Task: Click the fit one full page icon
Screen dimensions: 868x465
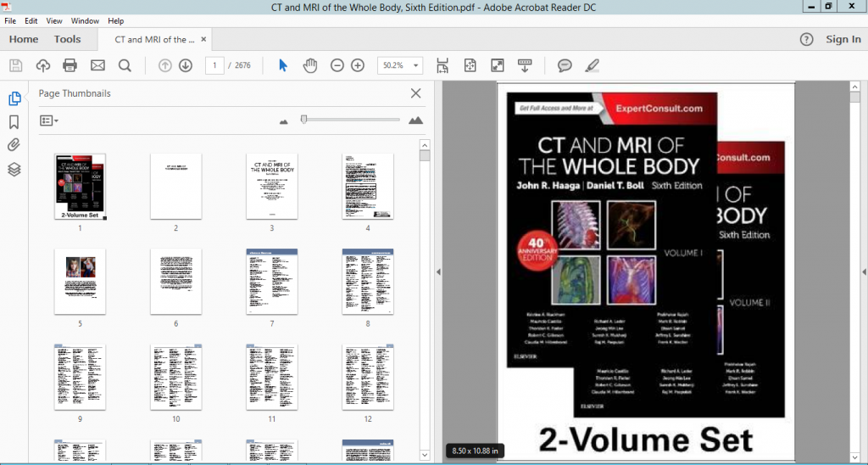Action: click(x=470, y=65)
